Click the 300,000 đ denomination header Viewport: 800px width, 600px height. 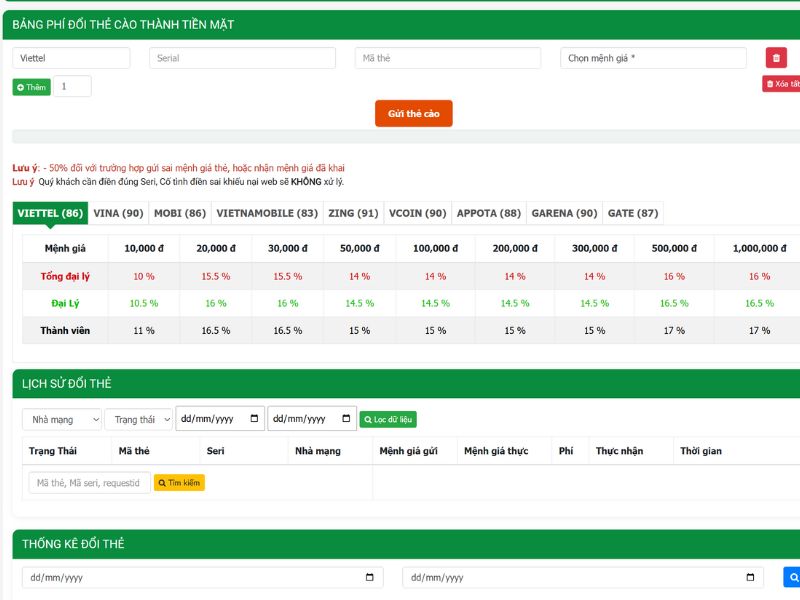pos(594,248)
